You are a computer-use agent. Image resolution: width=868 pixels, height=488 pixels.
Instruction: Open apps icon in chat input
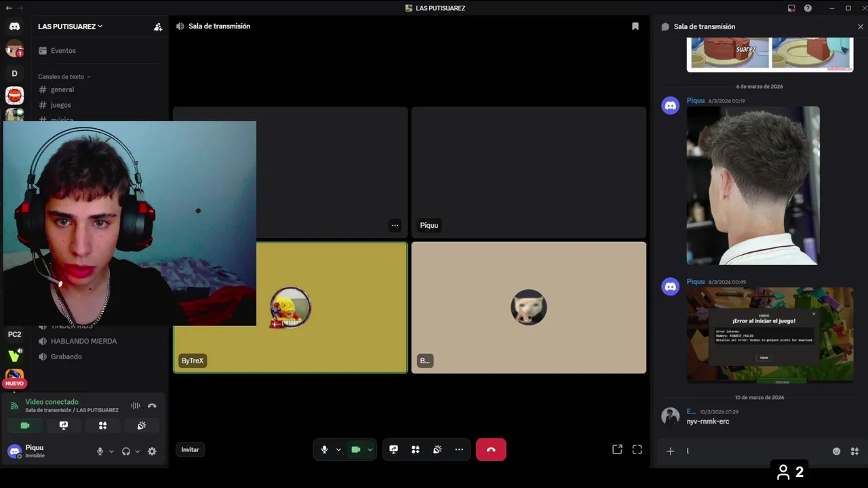pyautogui.click(x=854, y=451)
